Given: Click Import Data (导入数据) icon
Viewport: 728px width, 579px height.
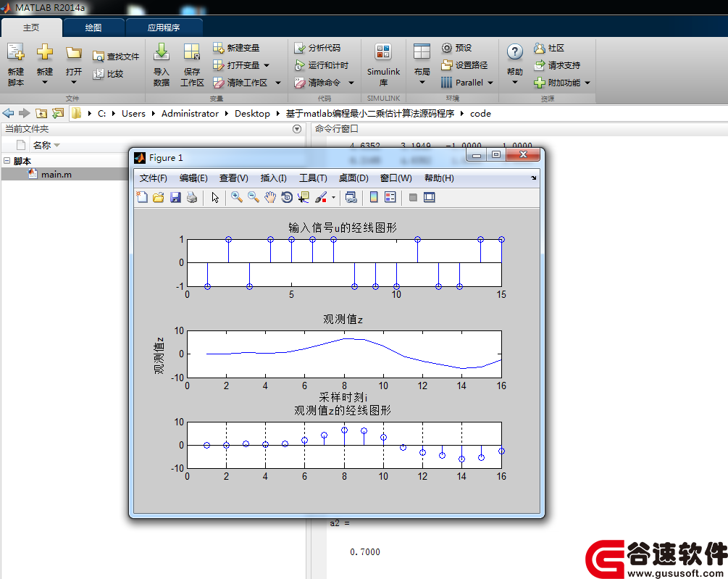Looking at the screenshot, I should (162, 52).
